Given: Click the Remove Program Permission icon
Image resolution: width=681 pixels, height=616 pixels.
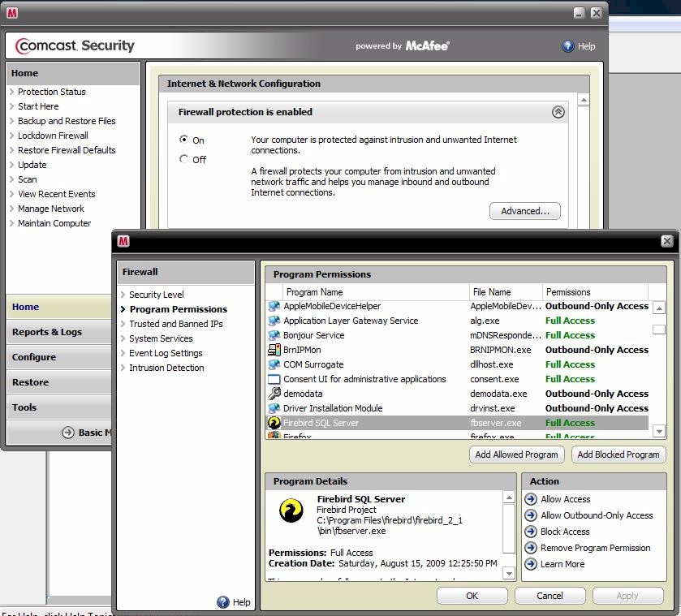Looking at the screenshot, I should click(x=532, y=548).
